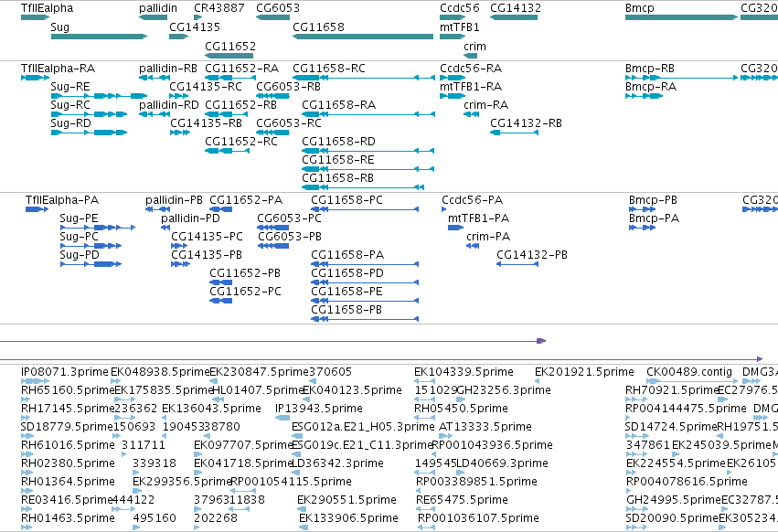Select transcript Sug-RC
Viewport: 778px width, 532px height.
pos(89,114)
